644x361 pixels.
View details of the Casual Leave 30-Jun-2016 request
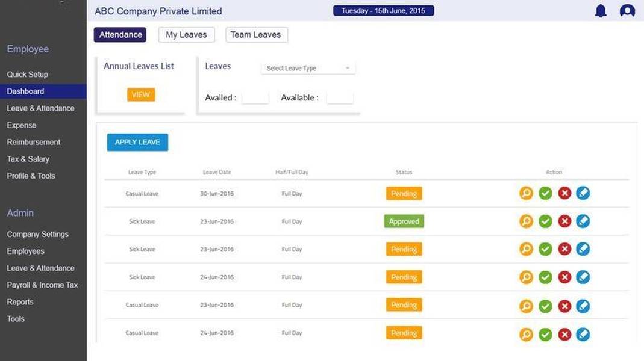(526, 193)
